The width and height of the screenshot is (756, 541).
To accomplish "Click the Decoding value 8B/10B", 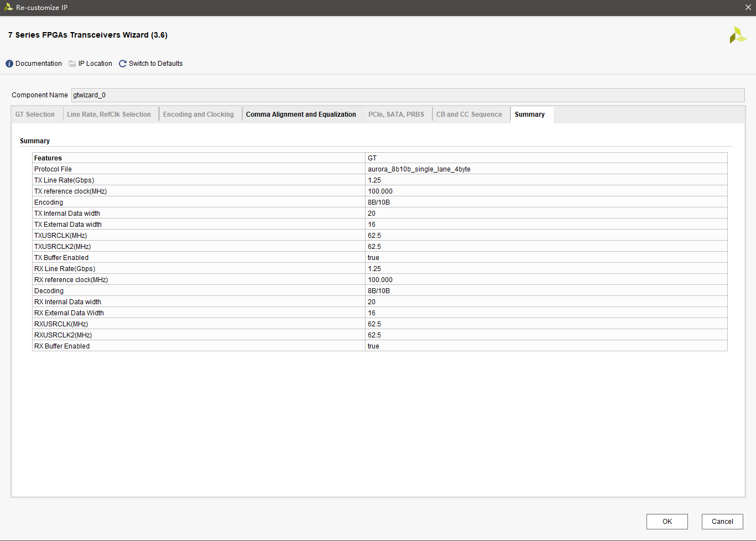I will click(x=379, y=291).
